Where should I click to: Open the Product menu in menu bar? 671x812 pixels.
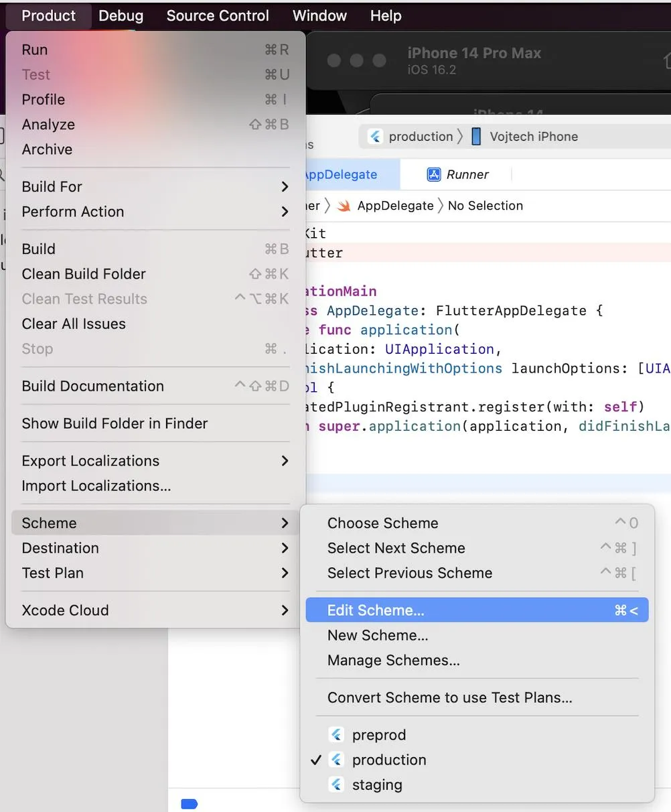click(x=48, y=15)
